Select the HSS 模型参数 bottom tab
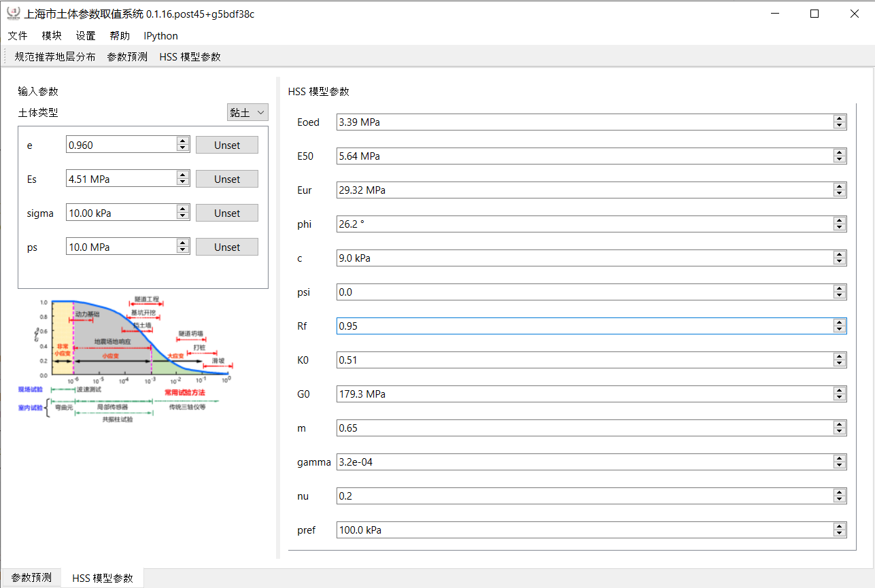Screen dimensions: 875x588 (103, 578)
